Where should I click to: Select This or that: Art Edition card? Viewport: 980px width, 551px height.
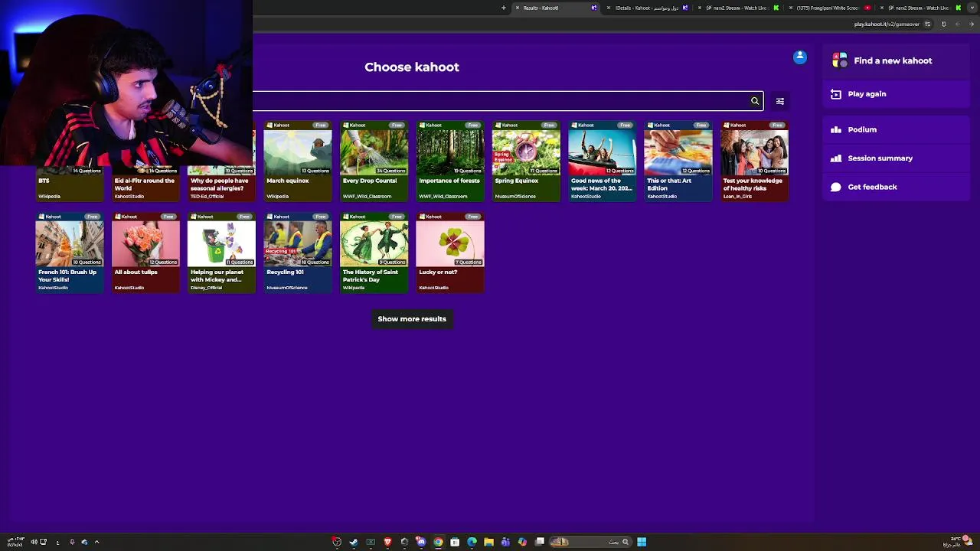pyautogui.click(x=678, y=161)
